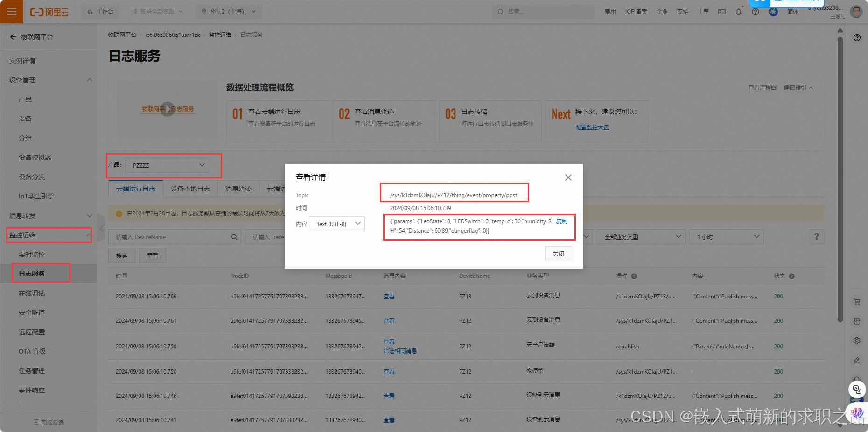Switch to the 消息轨迹 tab

point(238,189)
